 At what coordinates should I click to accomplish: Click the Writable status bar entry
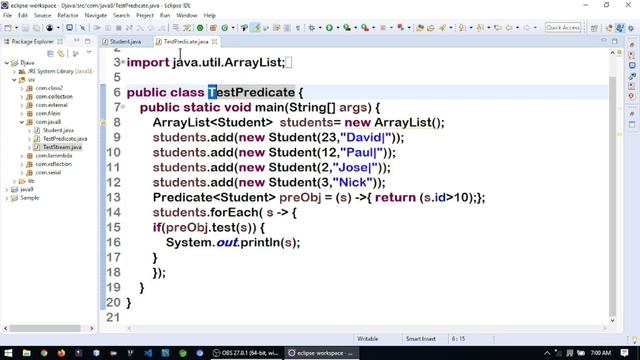tap(368, 339)
